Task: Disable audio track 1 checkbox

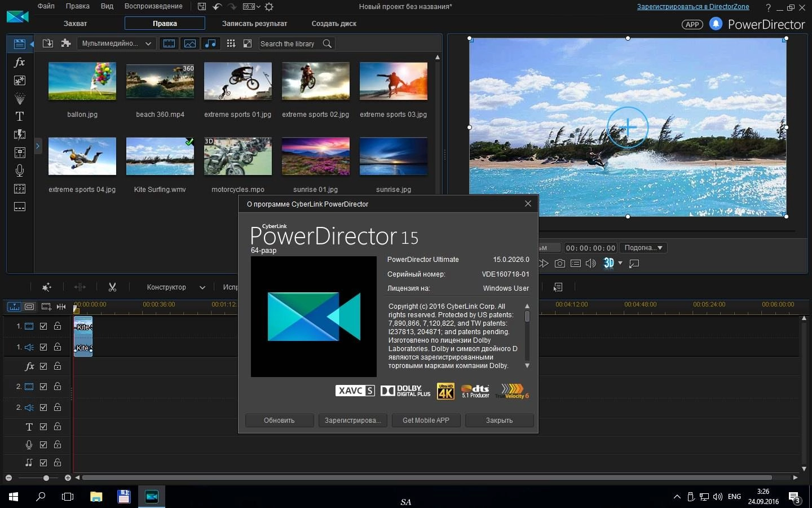Action: point(43,347)
